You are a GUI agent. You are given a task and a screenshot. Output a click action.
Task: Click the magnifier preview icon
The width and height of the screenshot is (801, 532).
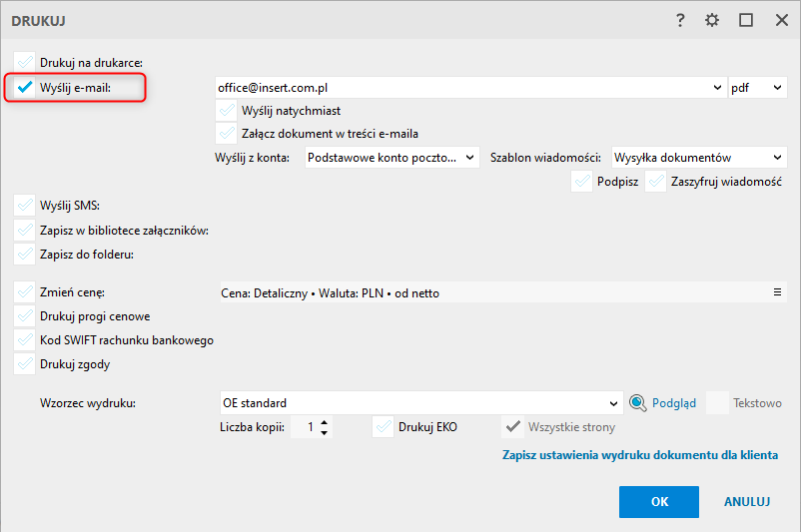[639, 403]
